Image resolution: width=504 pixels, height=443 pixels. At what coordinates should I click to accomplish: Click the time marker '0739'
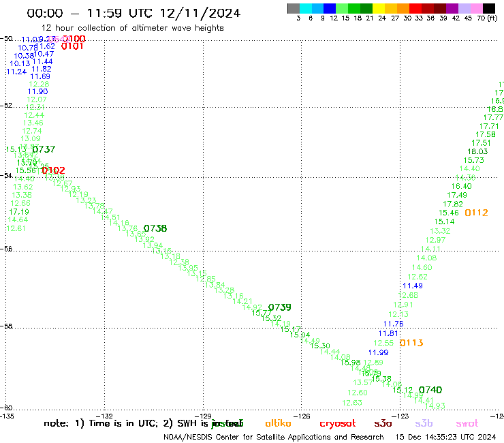point(280,307)
